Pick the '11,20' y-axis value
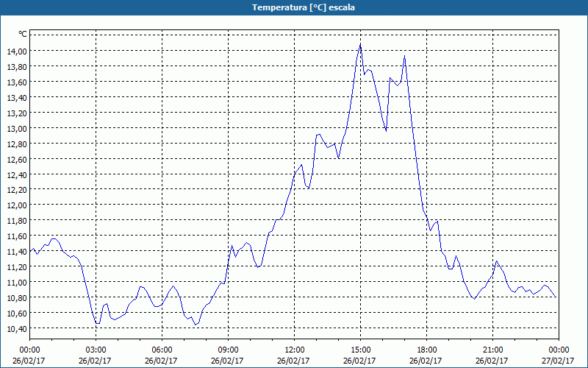The height and width of the screenshot is (368, 588). point(17,266)
